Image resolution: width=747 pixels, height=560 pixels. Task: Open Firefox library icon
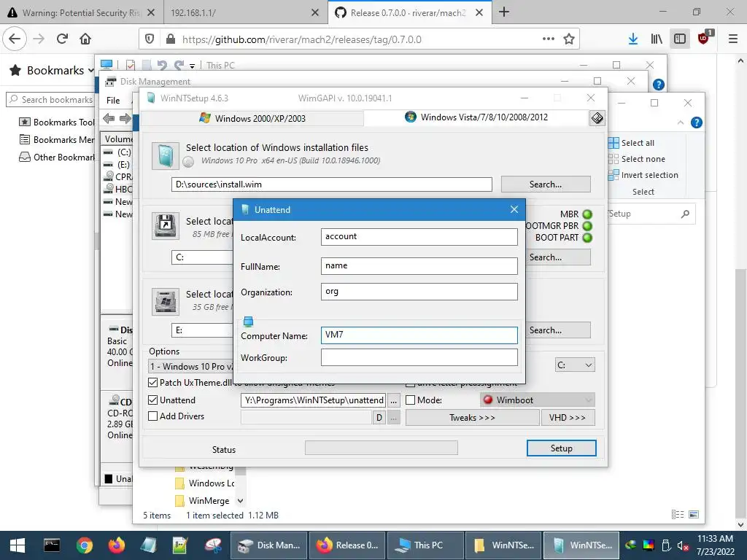tap(657, 39)
